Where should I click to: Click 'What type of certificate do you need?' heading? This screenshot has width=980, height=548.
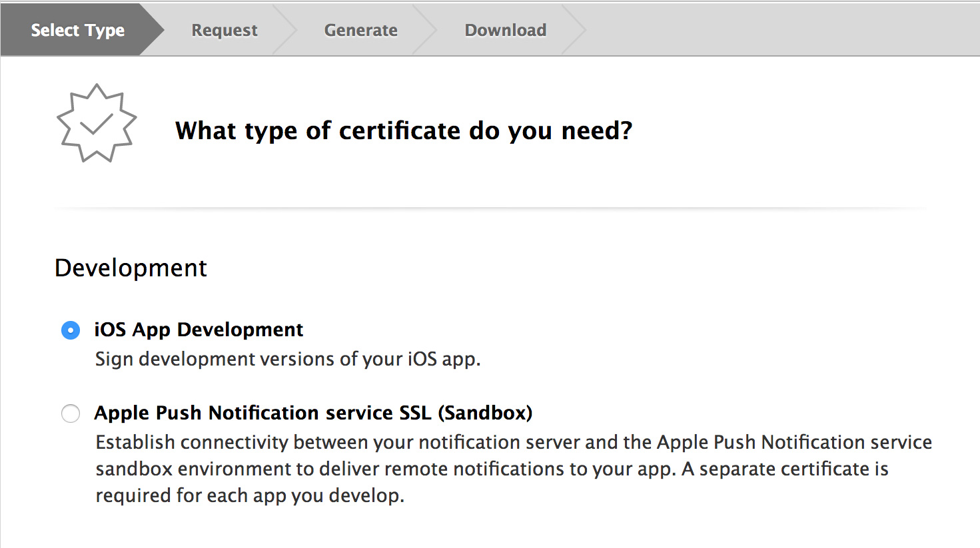coord(404,131)
